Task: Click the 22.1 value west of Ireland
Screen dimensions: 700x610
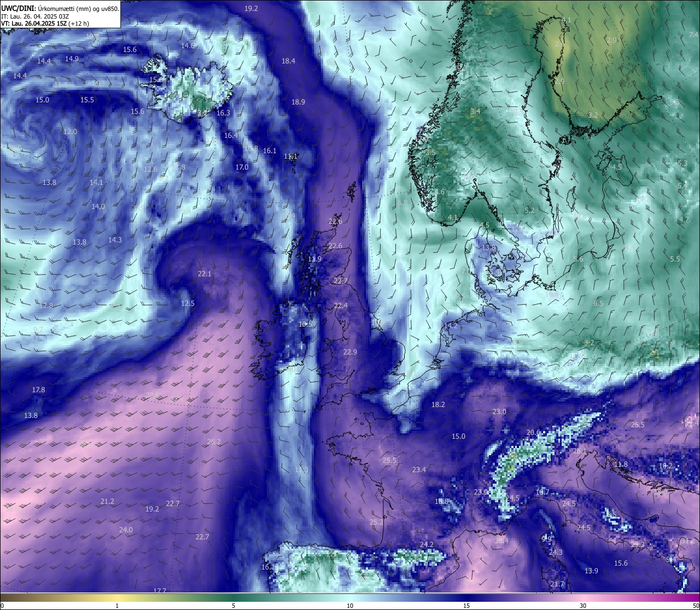Action: point(205,274)
